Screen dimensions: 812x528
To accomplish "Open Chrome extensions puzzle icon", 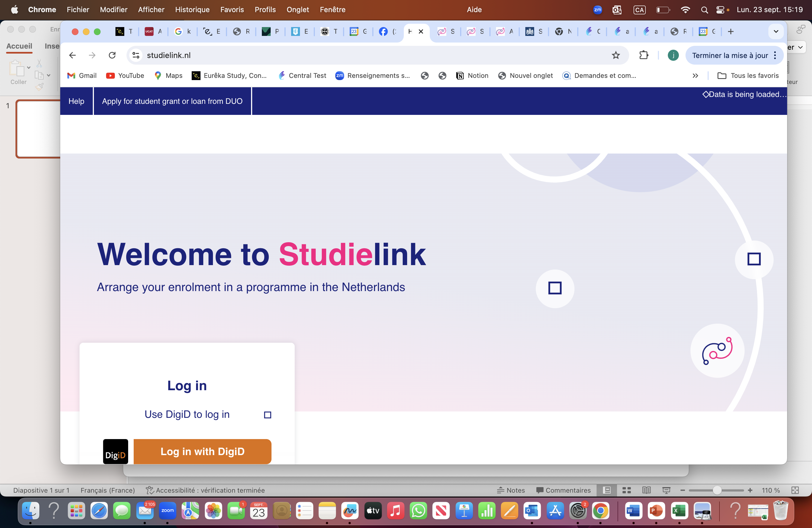I will click(644, 55).
